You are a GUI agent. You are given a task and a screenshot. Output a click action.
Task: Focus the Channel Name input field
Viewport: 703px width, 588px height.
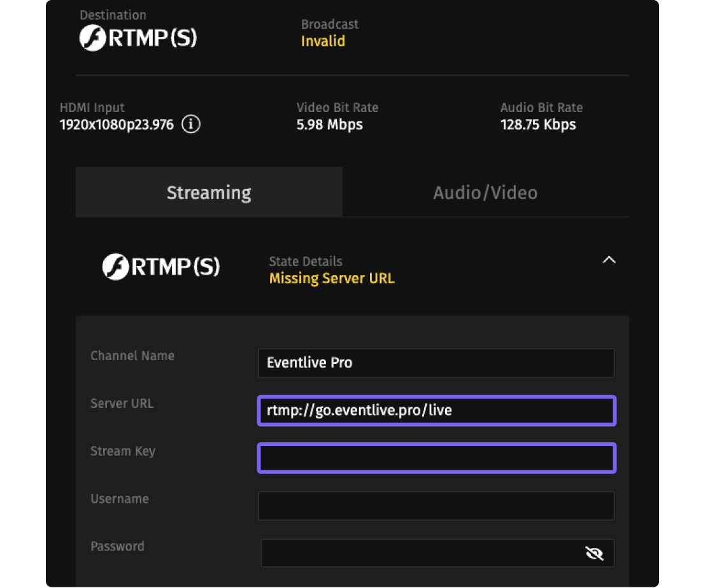pos(436,363)
